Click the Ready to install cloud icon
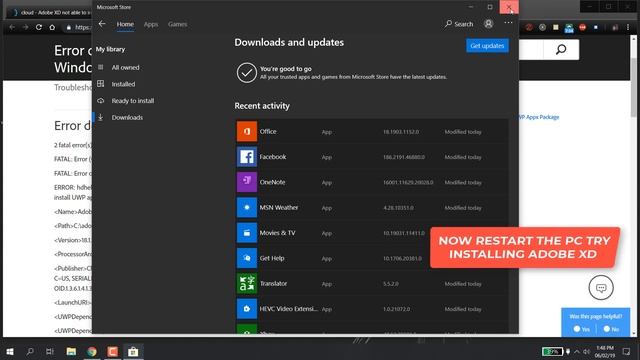The width and height of the screenshot is (640, 360). [101, 100]
